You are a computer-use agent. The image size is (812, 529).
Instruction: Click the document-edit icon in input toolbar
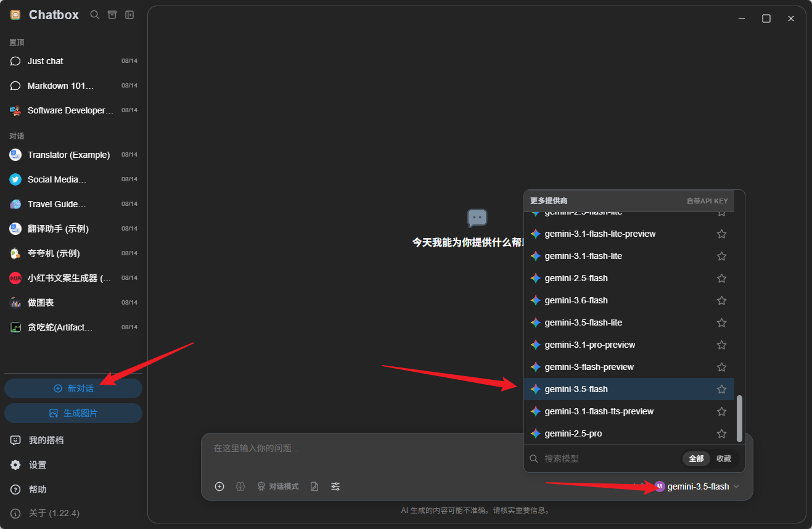[x=314, y=486]
